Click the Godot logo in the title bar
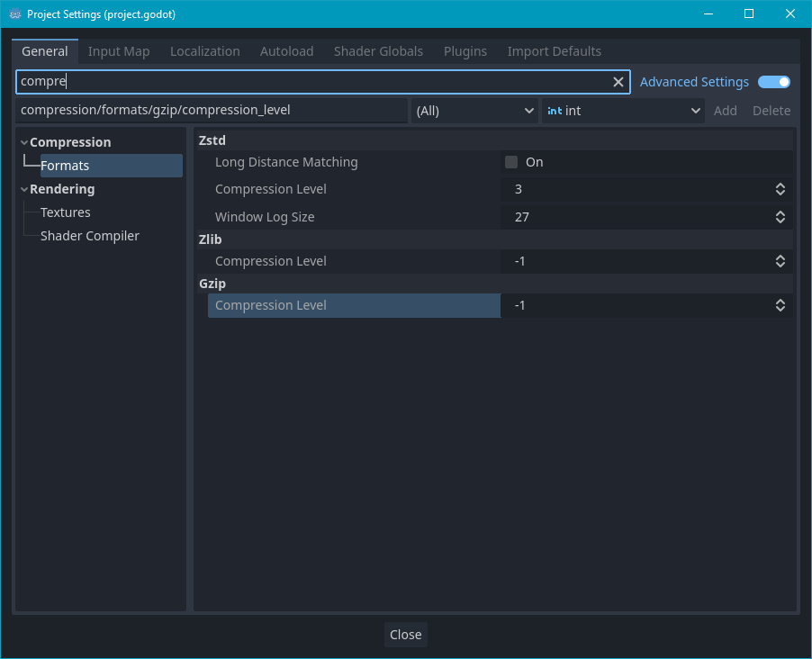Viewport: 812px width, 659px height. point(13,14)
